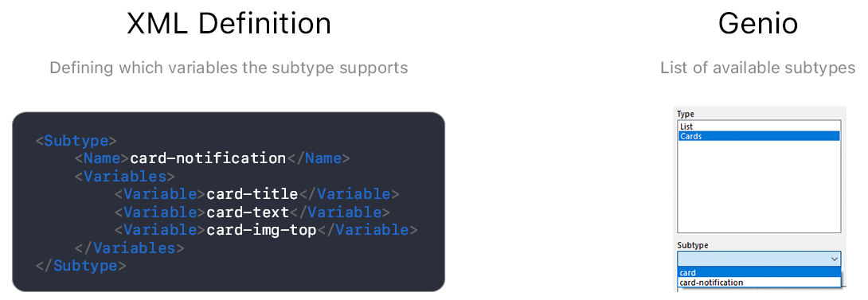The height and width of the screenshot is (300, 868).
Task: Select Cards in the Type listbox
Action: [x=758, y=136]
